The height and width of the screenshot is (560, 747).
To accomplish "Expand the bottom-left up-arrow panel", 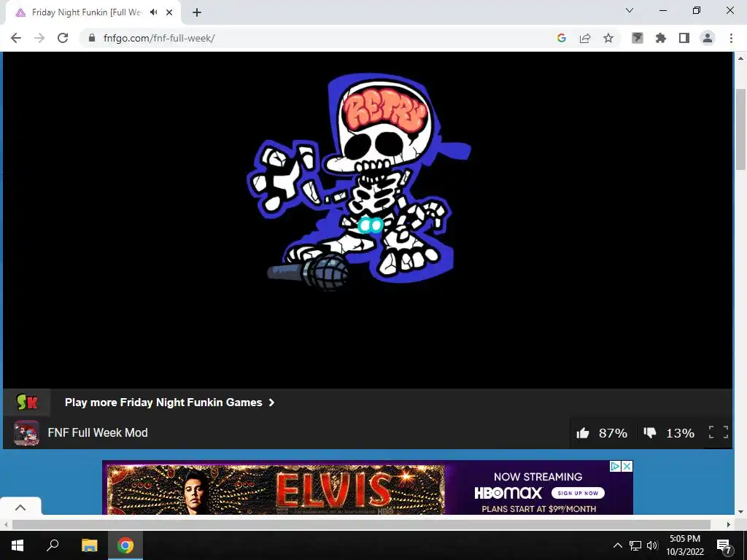I will pyautogui.click(x=20, y=507).
